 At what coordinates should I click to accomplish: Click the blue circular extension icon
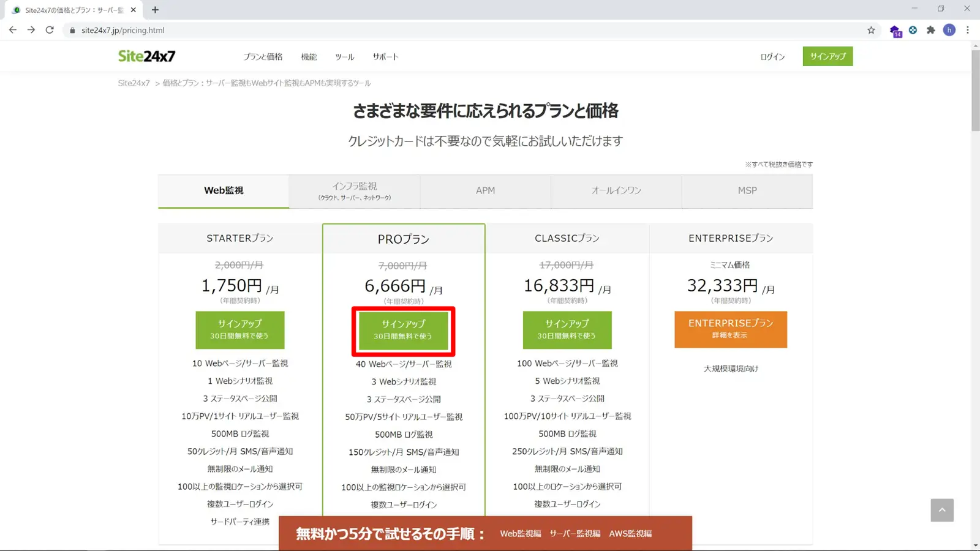[x=913, y=30]
